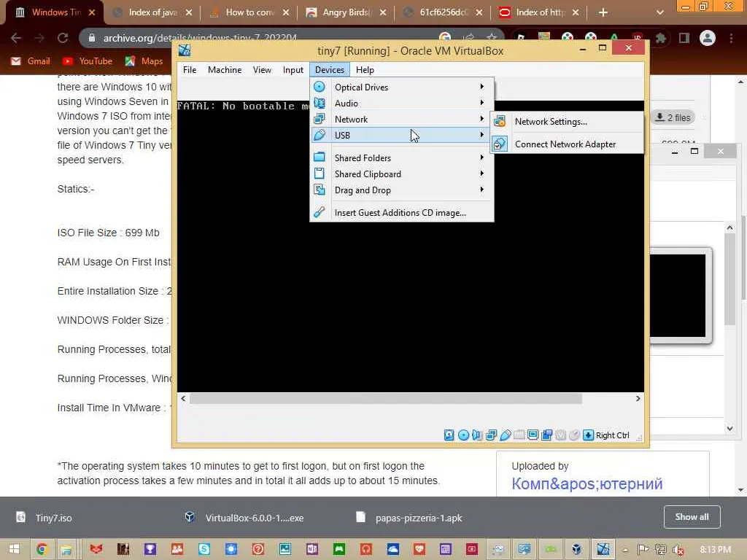
Task: Reload the archive.org page
Action: pos(63,38)
